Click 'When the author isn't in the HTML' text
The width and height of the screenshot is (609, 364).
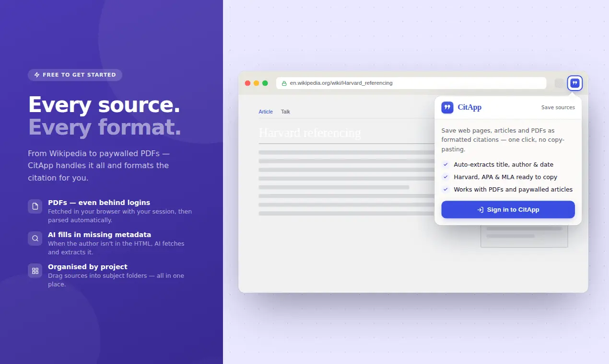116,248
